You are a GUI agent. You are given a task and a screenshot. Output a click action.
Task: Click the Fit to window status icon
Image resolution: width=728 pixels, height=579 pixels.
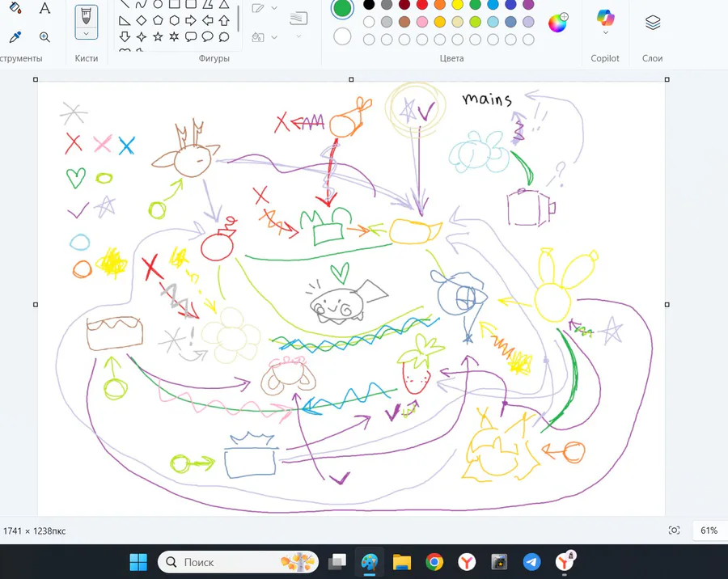[x=674, y=530]
